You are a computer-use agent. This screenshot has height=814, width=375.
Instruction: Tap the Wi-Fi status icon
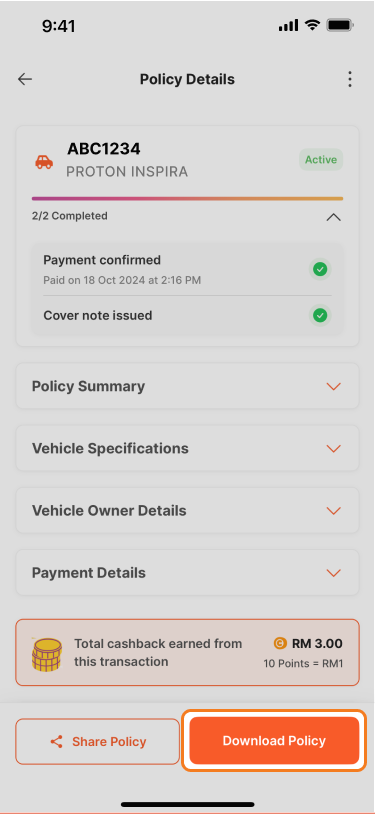[x=312, y=24]
